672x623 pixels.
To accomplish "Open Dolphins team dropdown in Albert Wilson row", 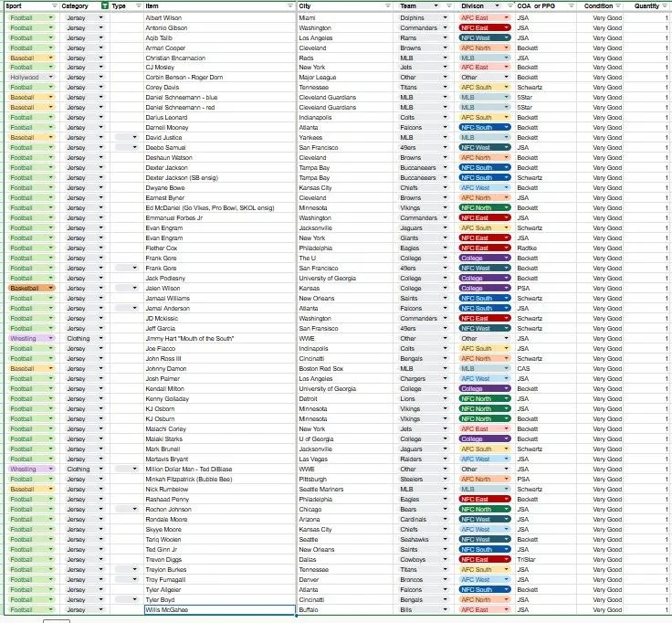I will click(x=445, y=17).
